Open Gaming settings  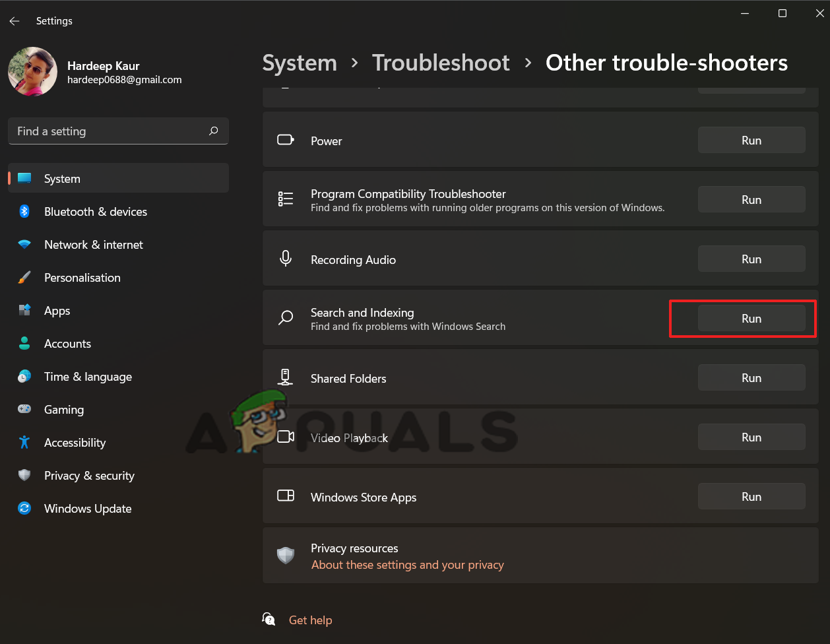pos(63,410)
